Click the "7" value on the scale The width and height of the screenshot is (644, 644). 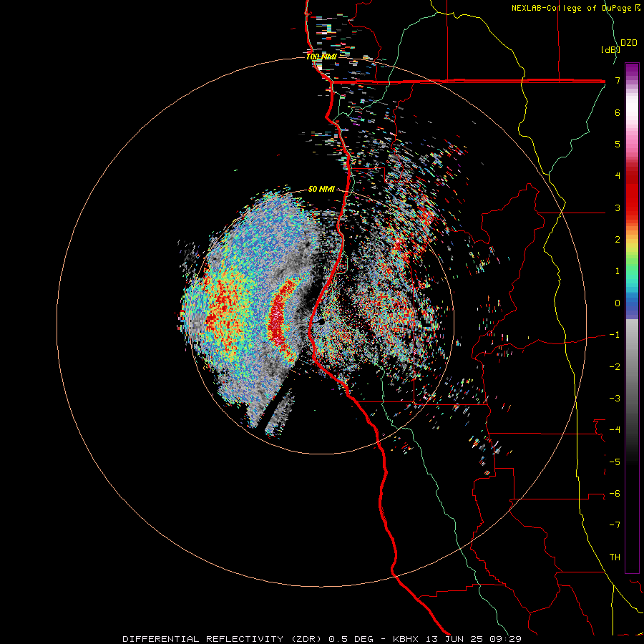coord(618,80)
